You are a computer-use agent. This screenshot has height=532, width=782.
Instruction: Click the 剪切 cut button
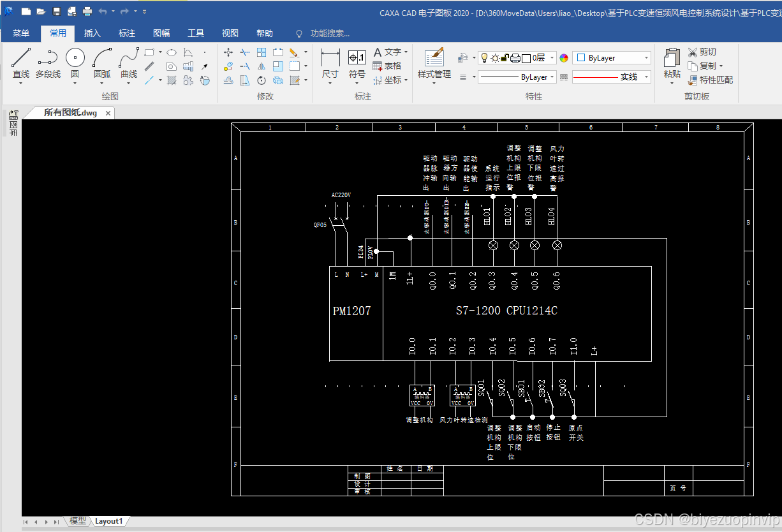702,52
